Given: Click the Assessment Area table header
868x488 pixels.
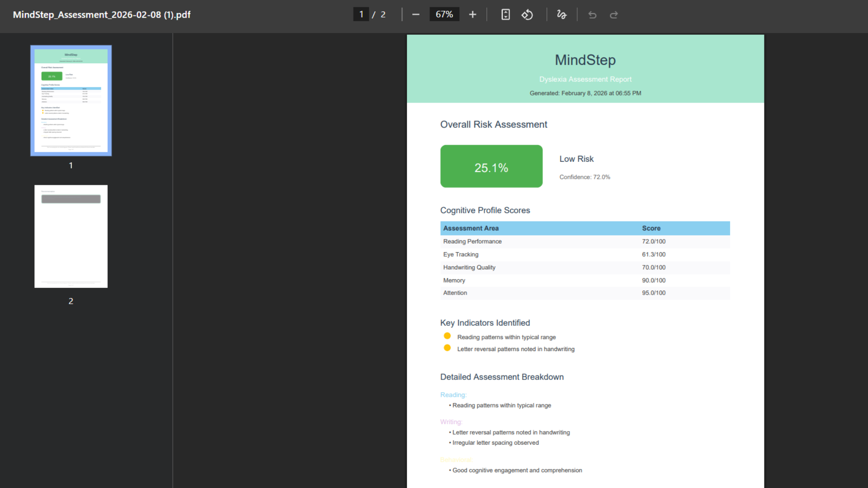Looking at the screenshot, I should (x=471, y=228).
